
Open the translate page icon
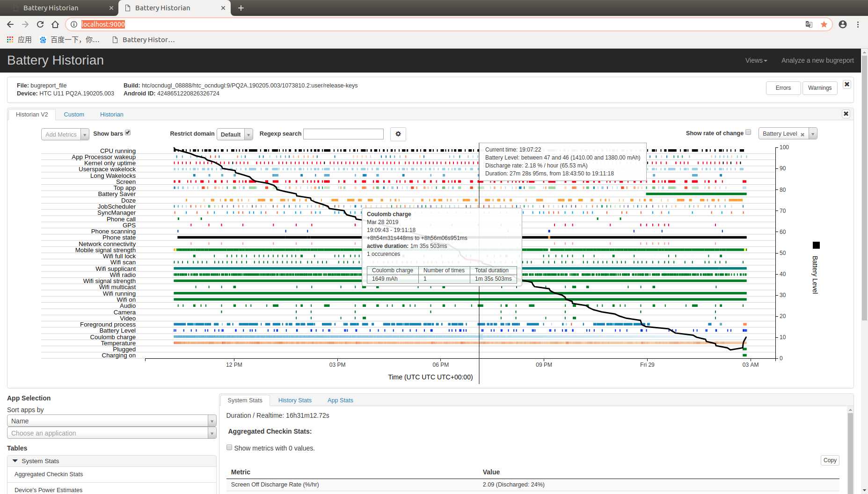[x=809, y=24]
